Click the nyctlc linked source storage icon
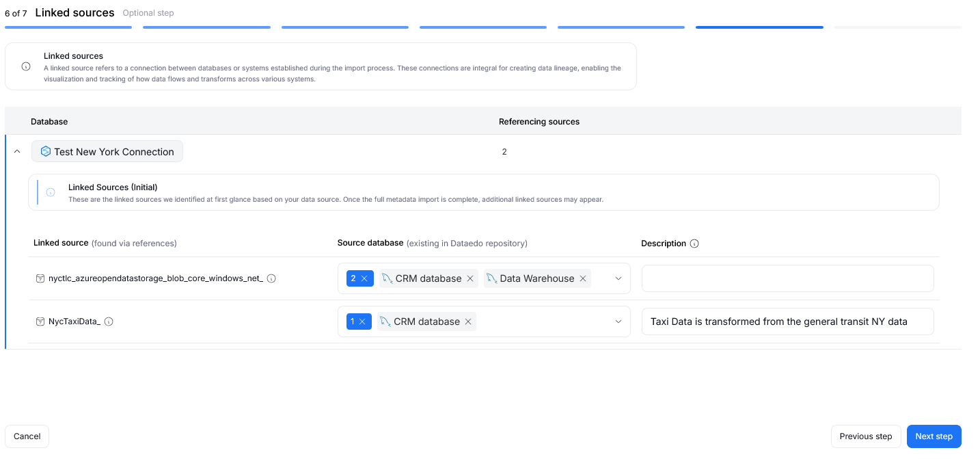 40,278
